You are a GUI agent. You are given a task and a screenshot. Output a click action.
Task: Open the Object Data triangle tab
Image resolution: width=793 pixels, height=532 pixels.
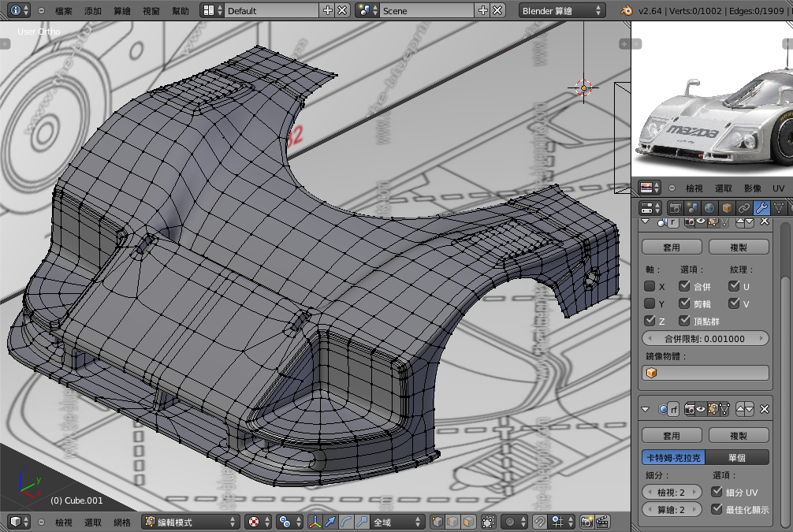(x=779, y=208)
